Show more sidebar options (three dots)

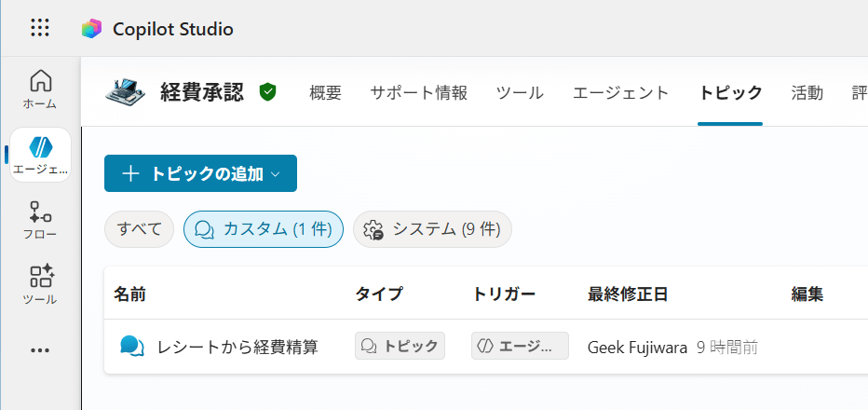pos(40,350)
